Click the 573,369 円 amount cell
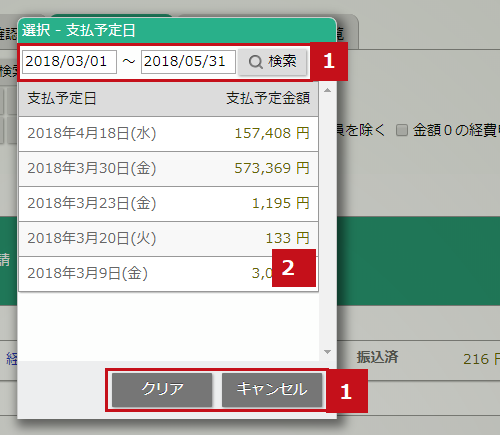 (272, 169)
